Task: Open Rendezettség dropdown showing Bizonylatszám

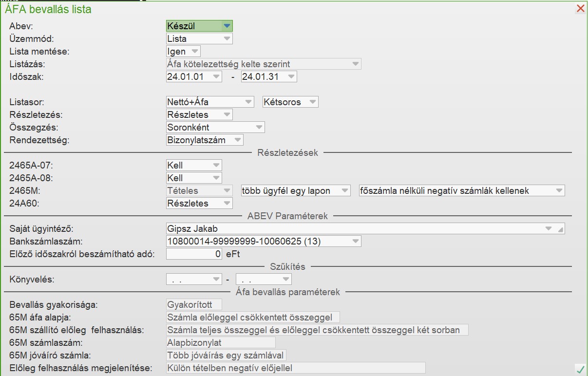Action: point(205,140)
